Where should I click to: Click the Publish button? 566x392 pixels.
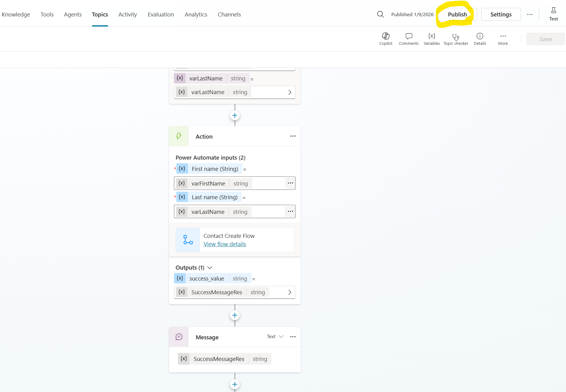pos(457,14)
